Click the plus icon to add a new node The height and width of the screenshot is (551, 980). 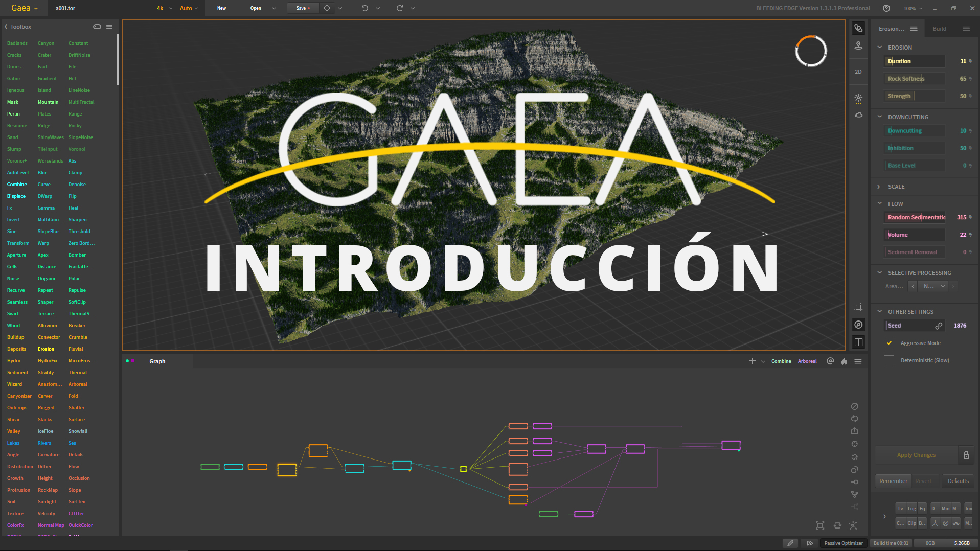[x=753, y=361]
